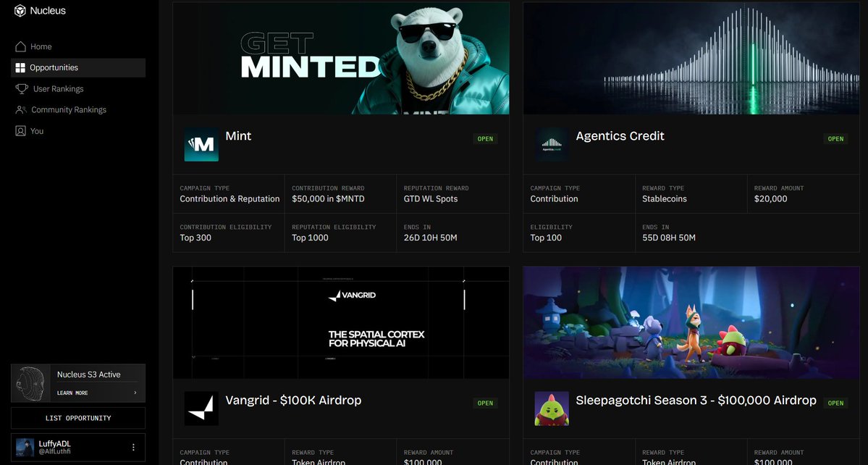
Task: Click the You profile icon
Action: (x=20, y=130)
